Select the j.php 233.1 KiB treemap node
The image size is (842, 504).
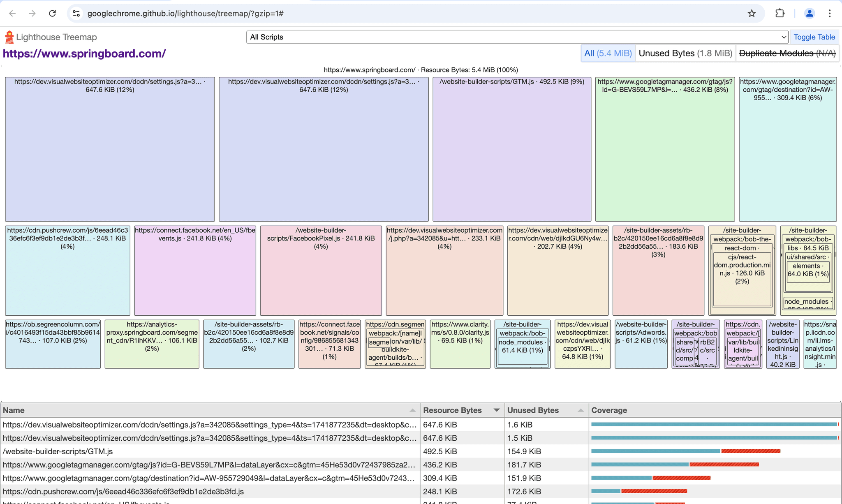[x=444, y=270]
